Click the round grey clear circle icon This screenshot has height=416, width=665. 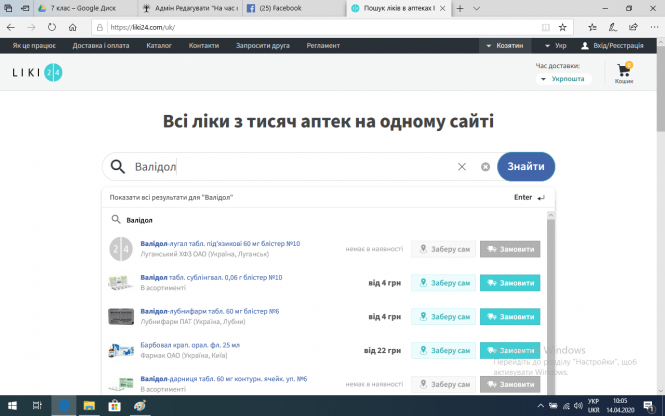tap(486, 167)
